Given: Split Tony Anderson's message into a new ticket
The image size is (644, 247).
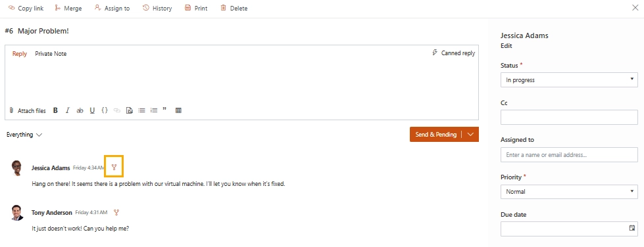Looking at the screenshot, I should pos(116,213).
